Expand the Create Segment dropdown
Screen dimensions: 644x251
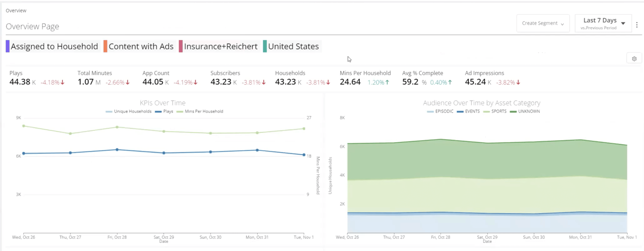pyautogui.click(x=543, y=23)
